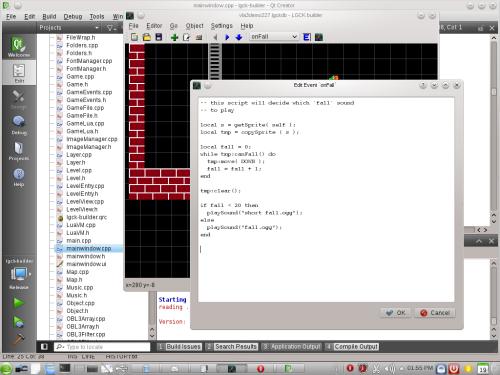Select lgck-builder.qrc in the project tree
This screenshot has width=500, height=375.
tap(87, 217)
